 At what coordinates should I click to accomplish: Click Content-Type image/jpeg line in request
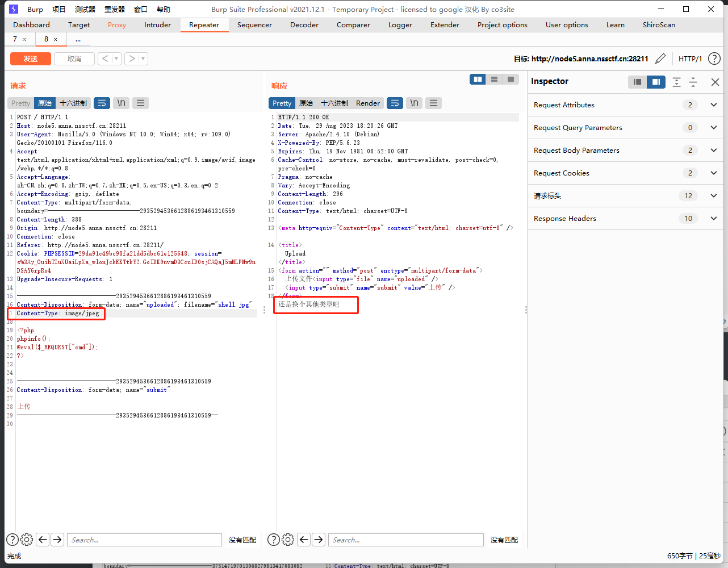tap(58, 313)
